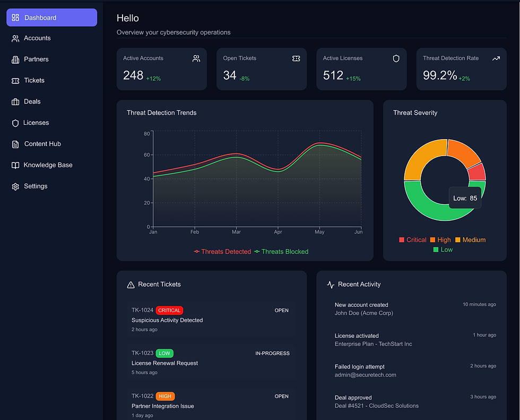Click the Knowledge Base book icon

pyautogui.click(x=15, y=165)
